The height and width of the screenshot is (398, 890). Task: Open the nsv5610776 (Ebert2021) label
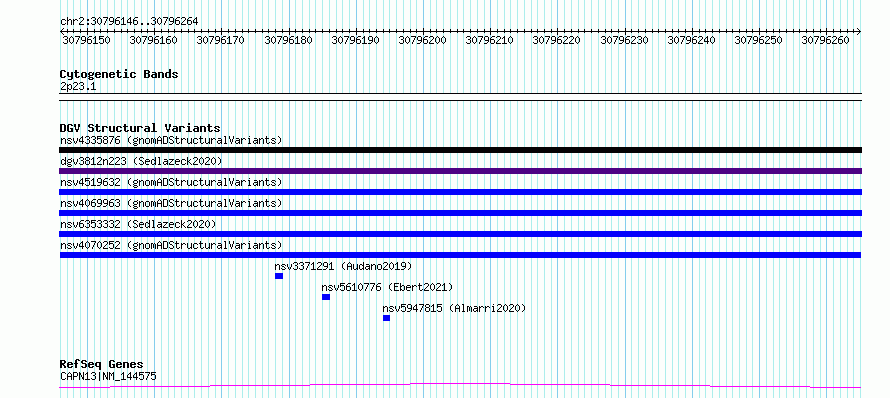(x=387, y=287)
